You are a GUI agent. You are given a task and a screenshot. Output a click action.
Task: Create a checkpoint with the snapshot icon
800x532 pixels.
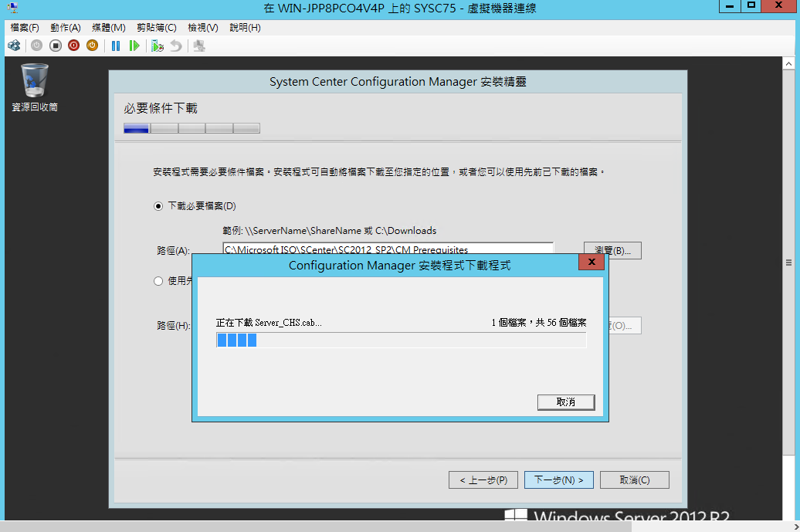click(x=158, y=46)
